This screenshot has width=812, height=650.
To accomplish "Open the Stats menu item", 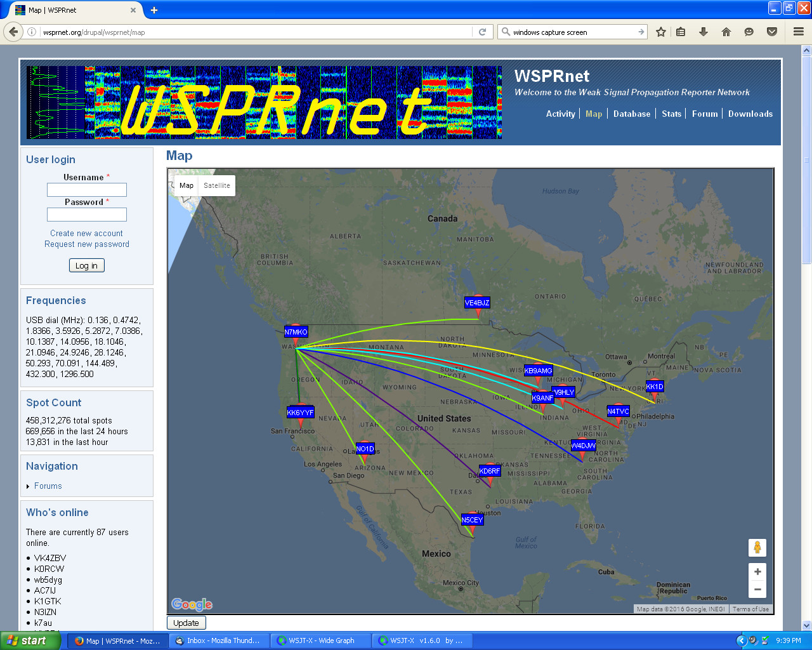I will [671, 114].
